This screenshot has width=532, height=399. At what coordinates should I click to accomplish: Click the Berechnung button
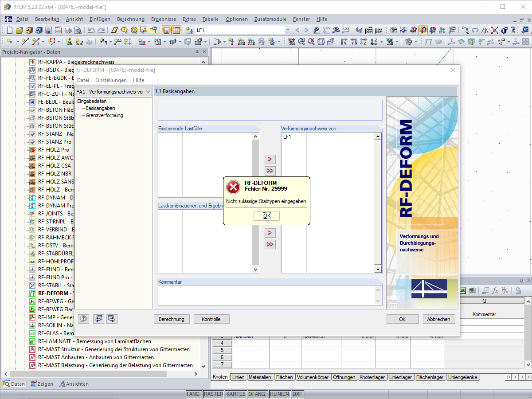[x=172, y=319]
